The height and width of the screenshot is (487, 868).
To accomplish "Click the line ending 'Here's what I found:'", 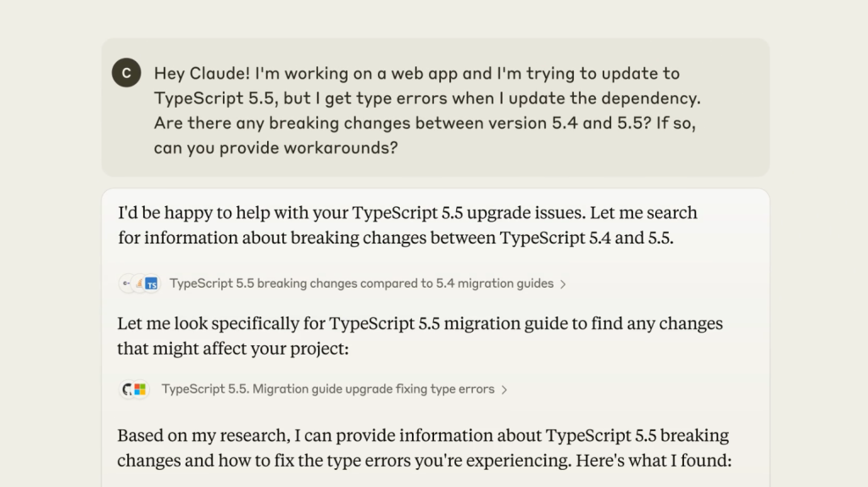I will coord(424,461).
